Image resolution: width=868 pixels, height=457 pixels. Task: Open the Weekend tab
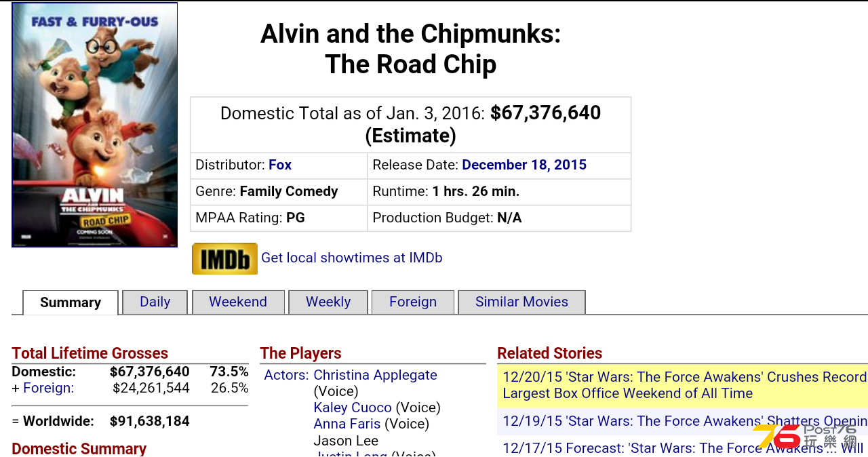(x=238, y=302)
